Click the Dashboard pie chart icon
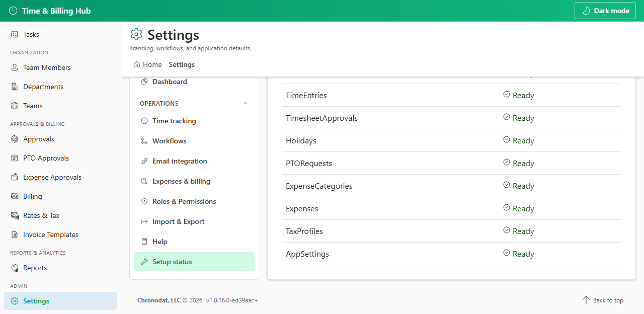Viewport: 644px width, 314px height. 144,82
